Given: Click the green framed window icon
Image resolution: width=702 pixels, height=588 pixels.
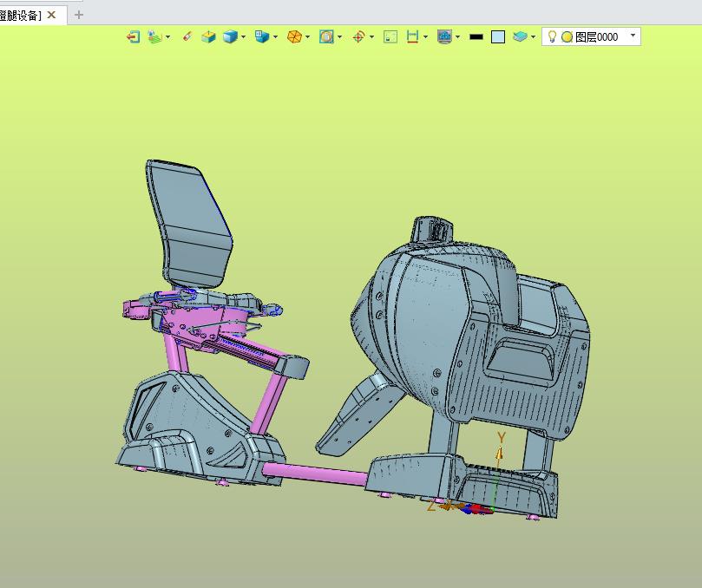Looking at the screenshot, I should click(390, 36).
